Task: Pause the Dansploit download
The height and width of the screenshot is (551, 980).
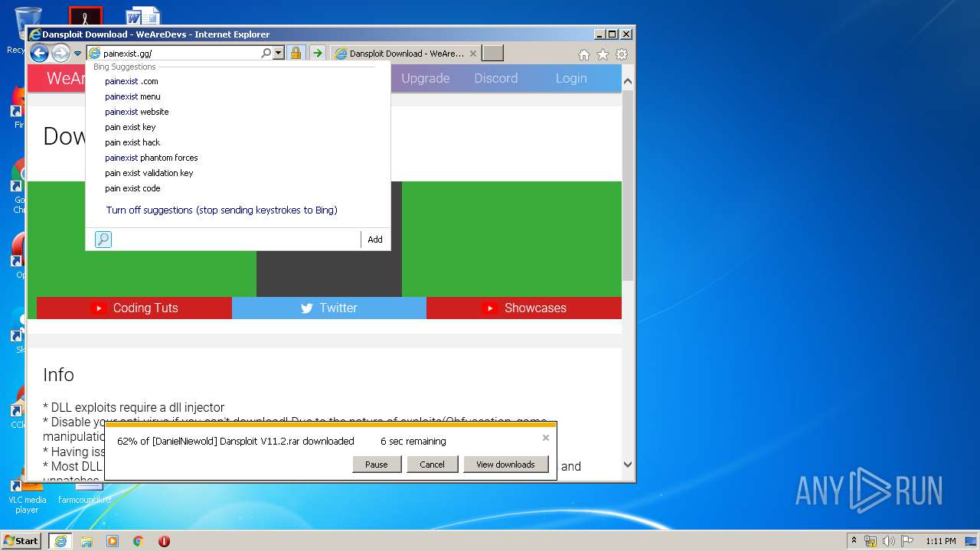Action: point(377,465)
